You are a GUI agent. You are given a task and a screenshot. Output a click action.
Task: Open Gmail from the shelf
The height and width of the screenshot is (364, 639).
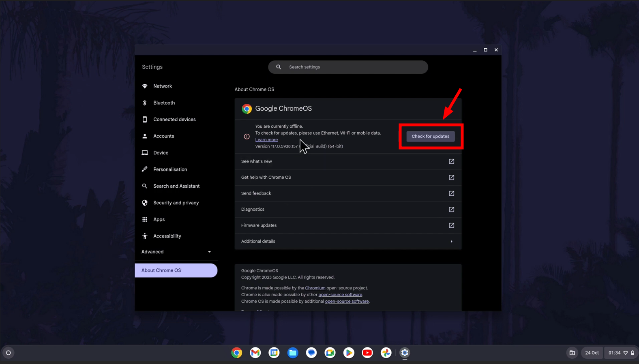[255, 353]
